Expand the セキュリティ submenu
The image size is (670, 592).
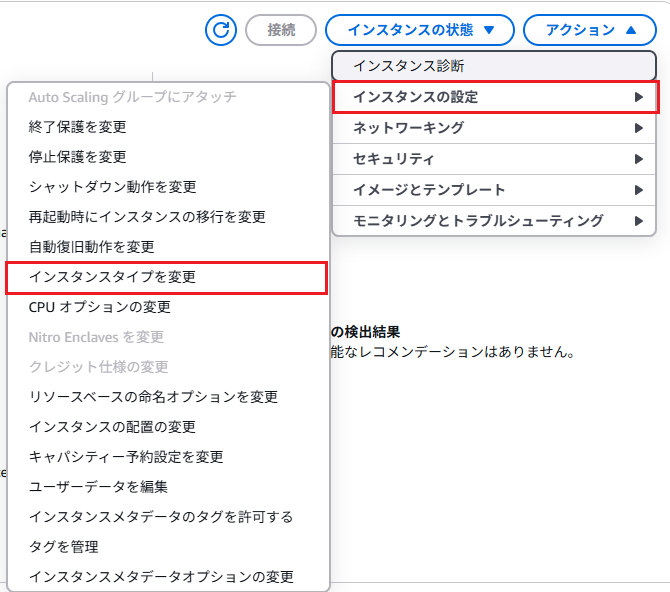(x=495, y=159)
